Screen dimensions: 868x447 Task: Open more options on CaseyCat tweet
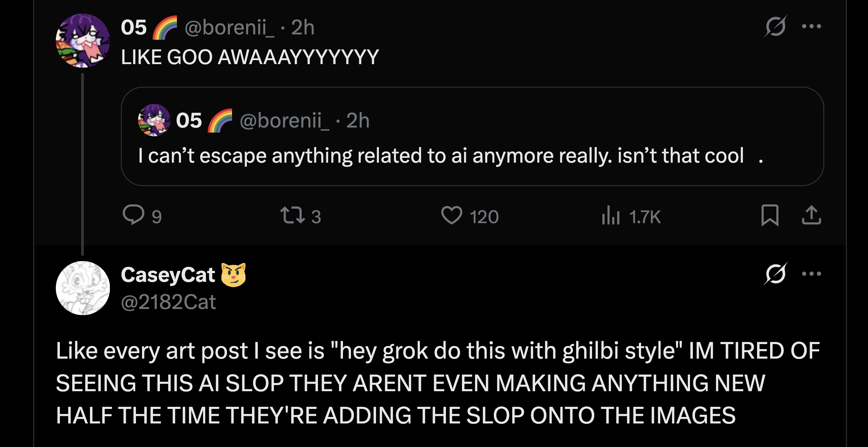(x=811, y=273)
